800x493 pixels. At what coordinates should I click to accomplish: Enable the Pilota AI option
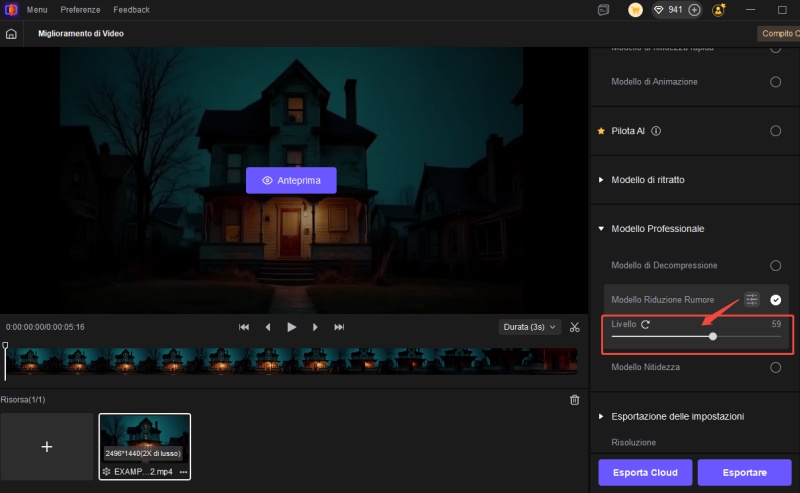[x=775, y=131]
